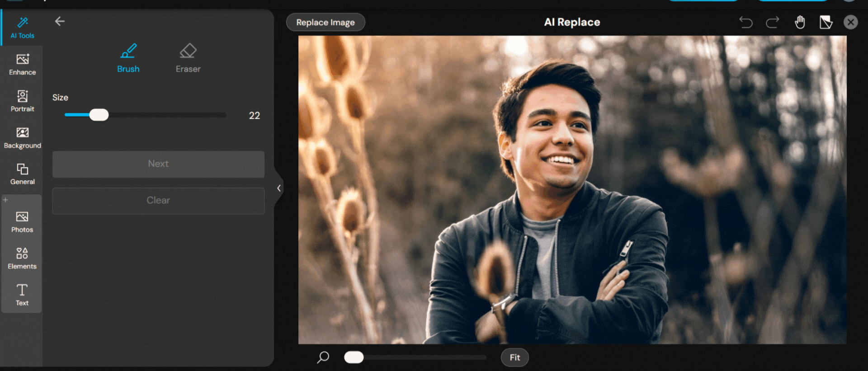Click the Next button
Screen dimensions: 868x371
point(158,164)
